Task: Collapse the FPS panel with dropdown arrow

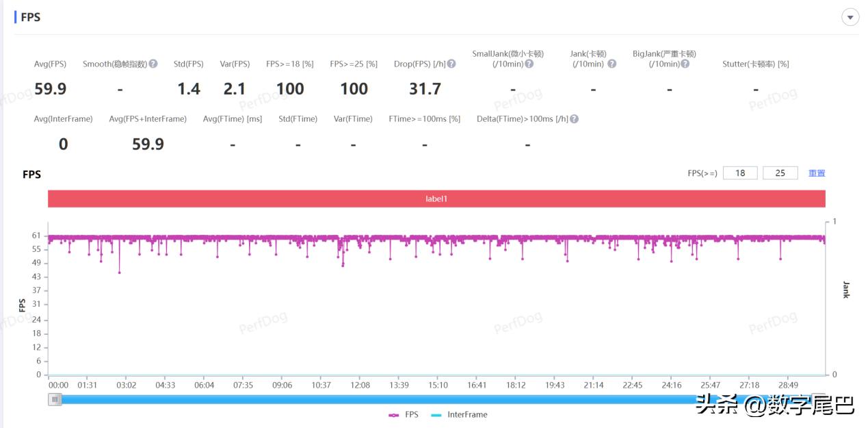Action: pos(850,17)
